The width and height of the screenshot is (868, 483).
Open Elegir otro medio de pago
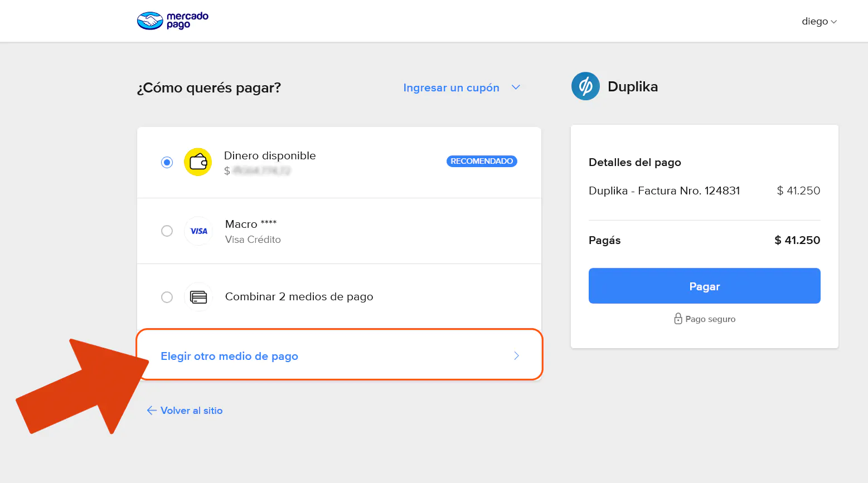pos(229,355)
